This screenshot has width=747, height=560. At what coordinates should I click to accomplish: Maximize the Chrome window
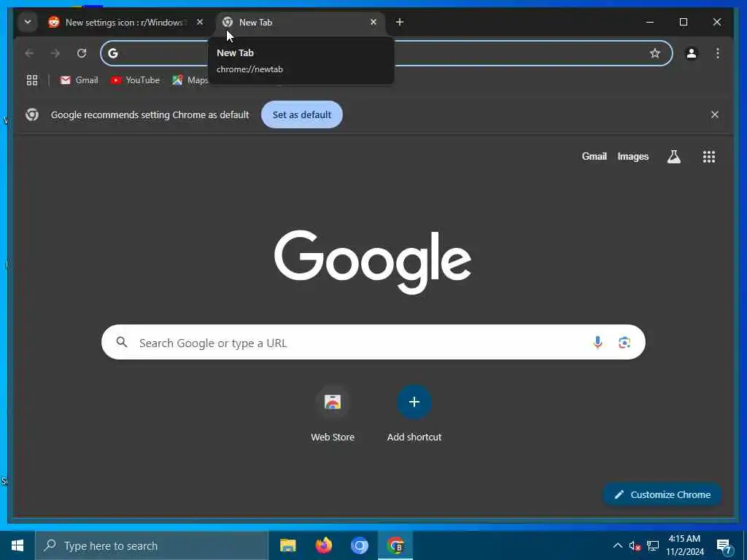pos(683,22)
